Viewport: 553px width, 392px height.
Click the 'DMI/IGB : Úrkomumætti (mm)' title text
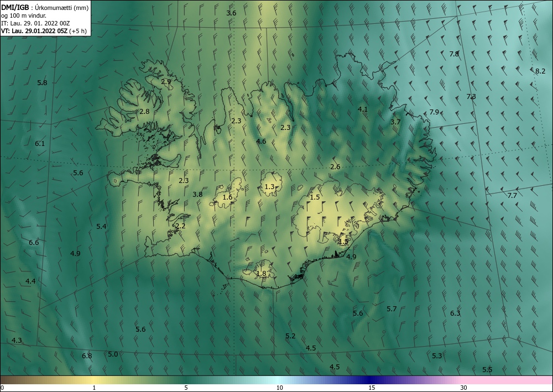point(45,7)
